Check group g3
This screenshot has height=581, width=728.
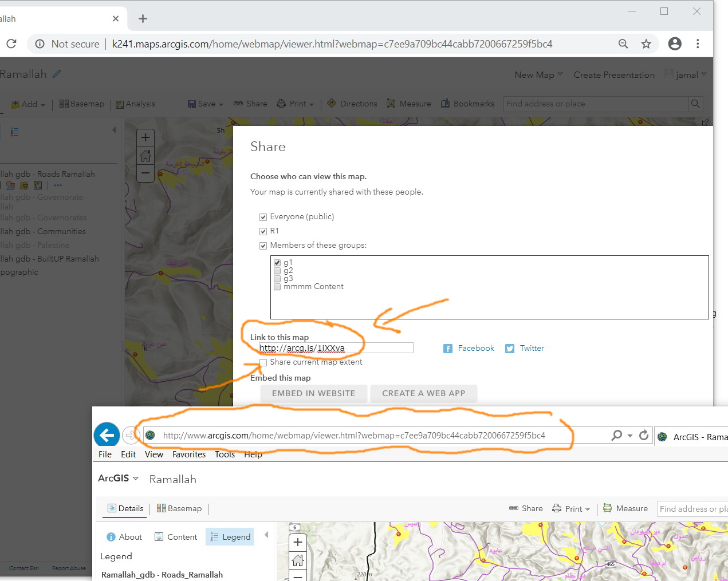[277, 279]
